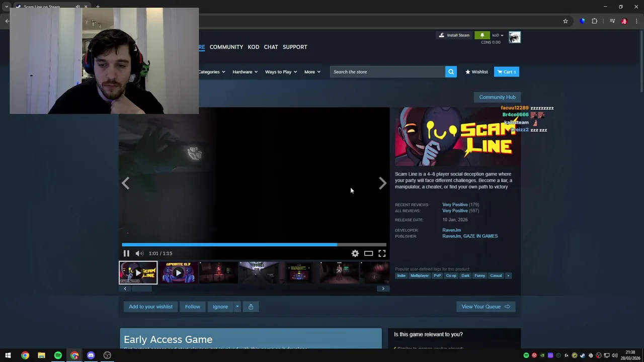Open the COMMUNITY menu

click(226, 47)
